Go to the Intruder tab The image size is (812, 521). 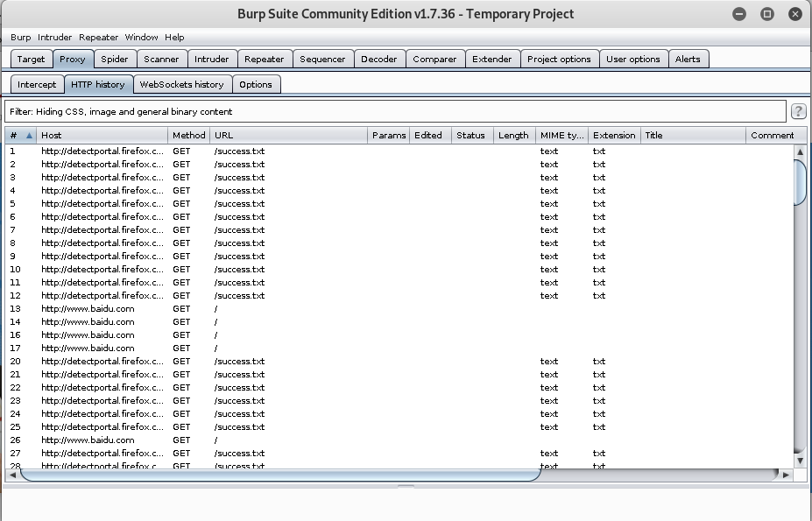click(211, 59)
